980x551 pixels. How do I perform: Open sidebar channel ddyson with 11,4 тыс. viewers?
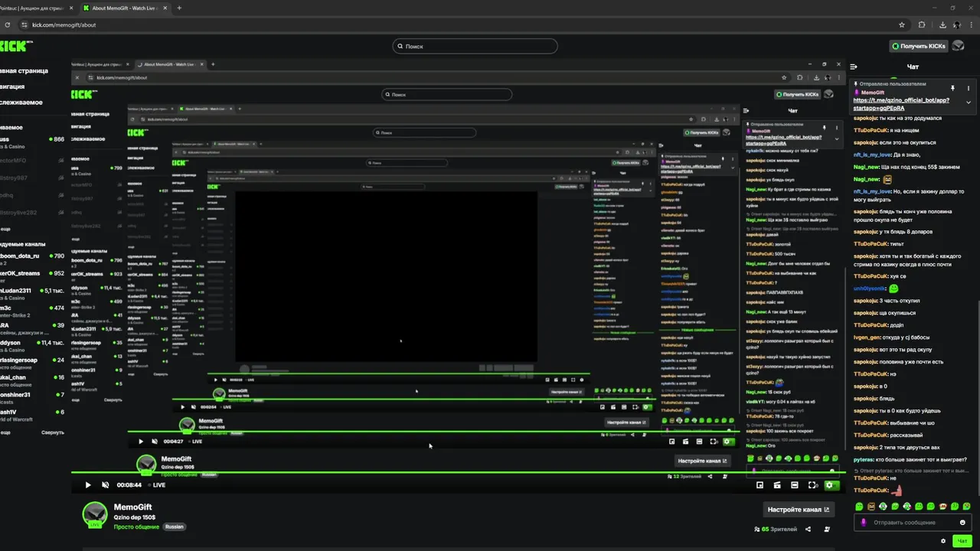pyautogui.click(x=32, y=345)
